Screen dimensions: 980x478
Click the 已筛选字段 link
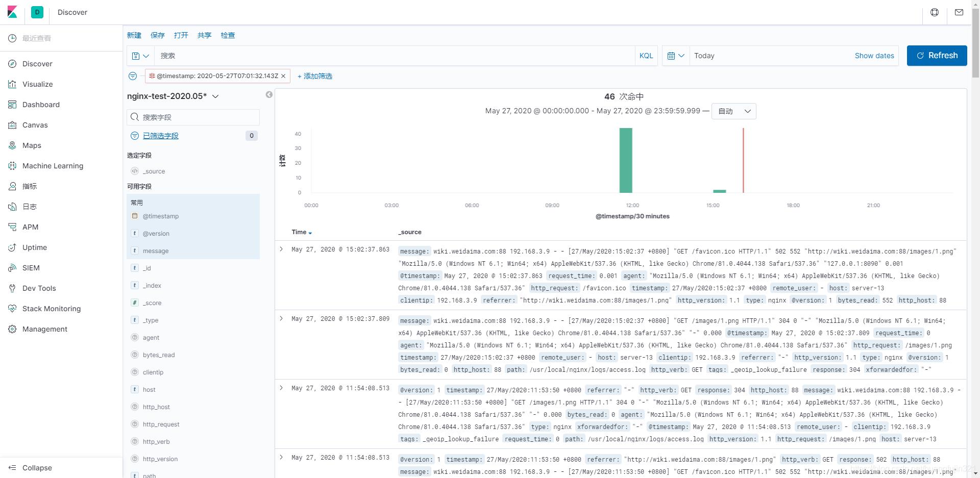coord(161,136)
